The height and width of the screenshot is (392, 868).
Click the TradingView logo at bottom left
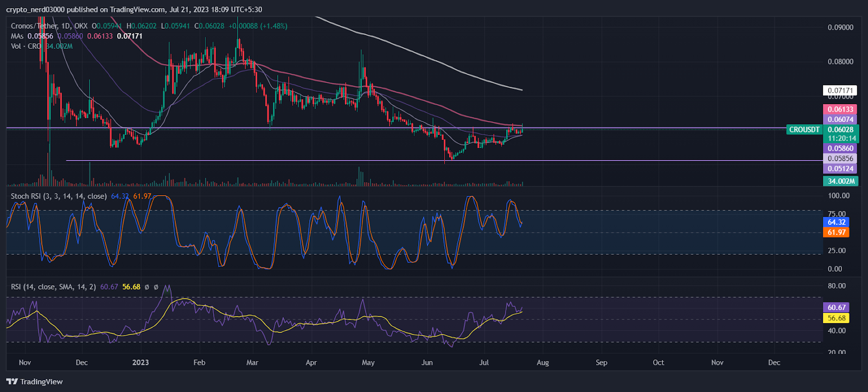(x=35, y=382)
